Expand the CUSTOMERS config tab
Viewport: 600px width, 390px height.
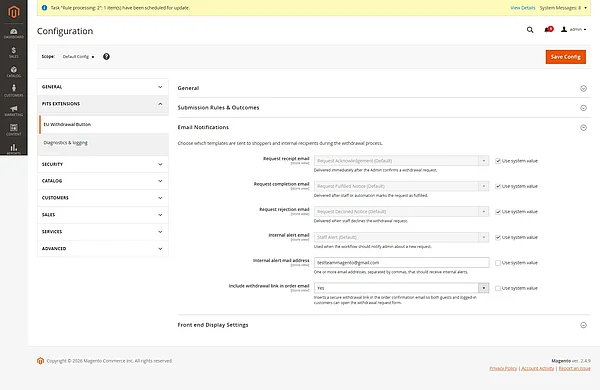tap(103, 198)
